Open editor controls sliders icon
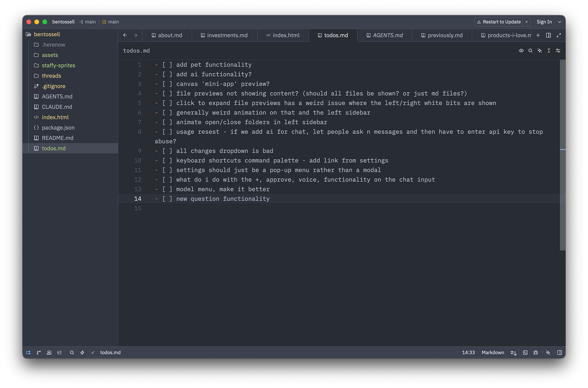Viewport: 588px width, 388px height. pos(558,51)
